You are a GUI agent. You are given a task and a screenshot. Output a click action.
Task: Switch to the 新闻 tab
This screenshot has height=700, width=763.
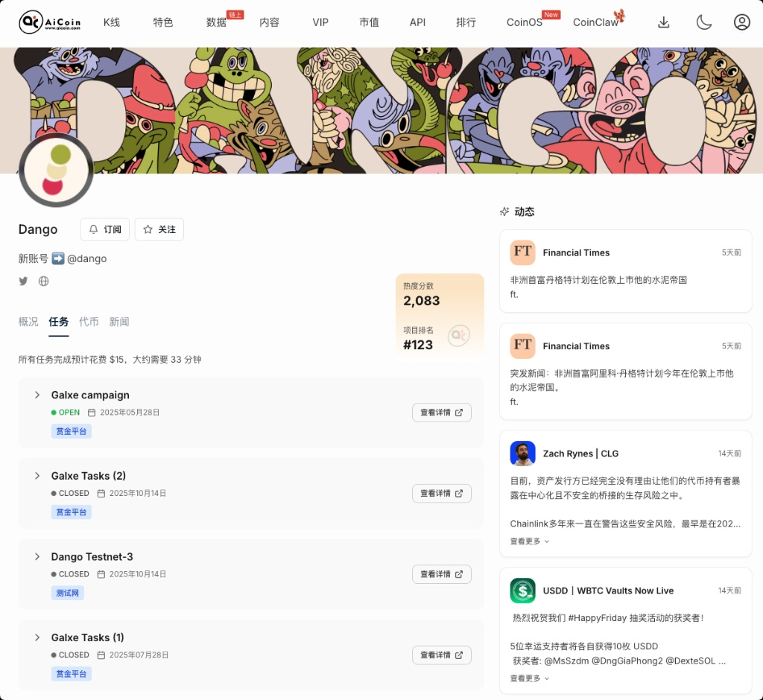[118, 322]
